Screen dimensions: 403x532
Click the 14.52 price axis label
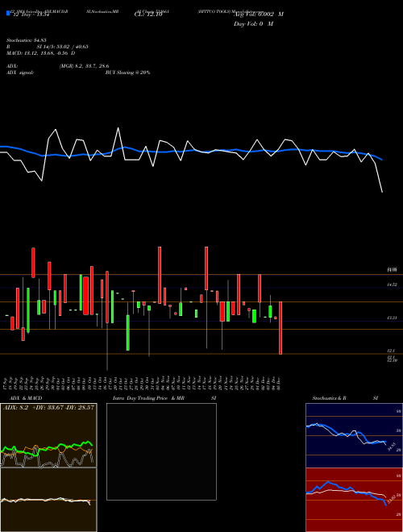pyautogui.click(x=393, y=285)
